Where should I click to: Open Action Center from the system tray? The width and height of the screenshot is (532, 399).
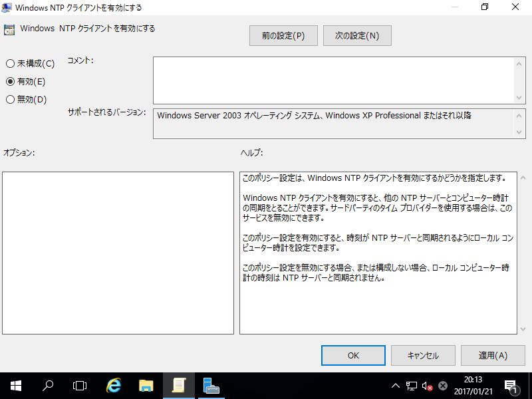point(512,385)
